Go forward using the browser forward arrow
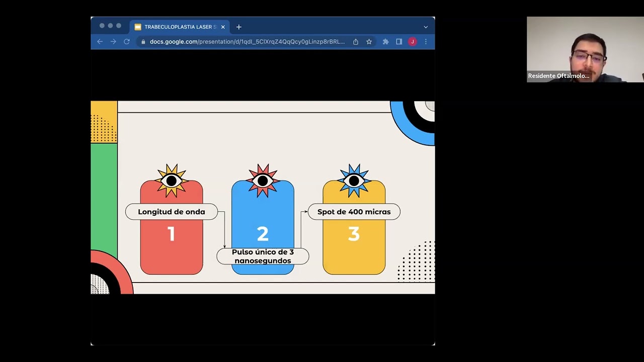 pyautogui.click(x=113, y=42)
